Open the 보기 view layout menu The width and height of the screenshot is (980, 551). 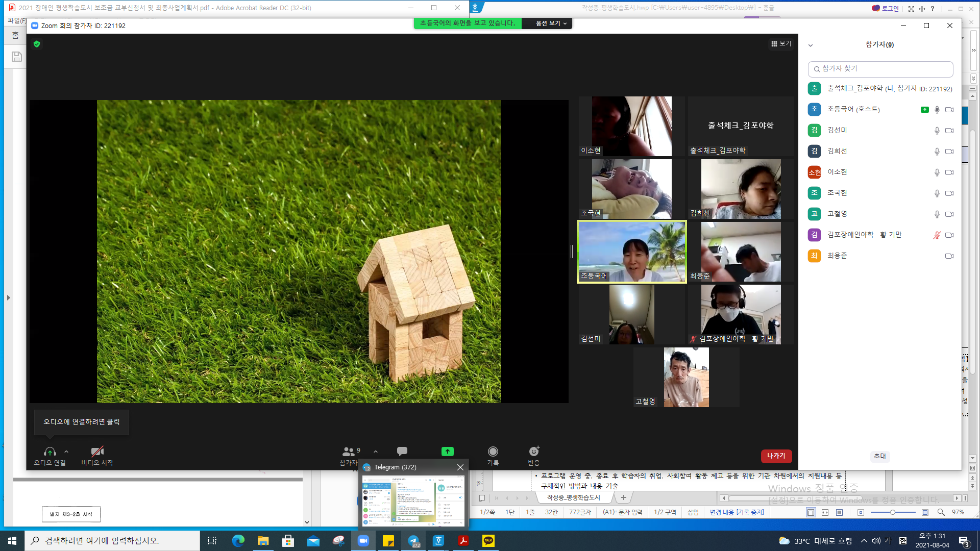click(x=781, y=44)
